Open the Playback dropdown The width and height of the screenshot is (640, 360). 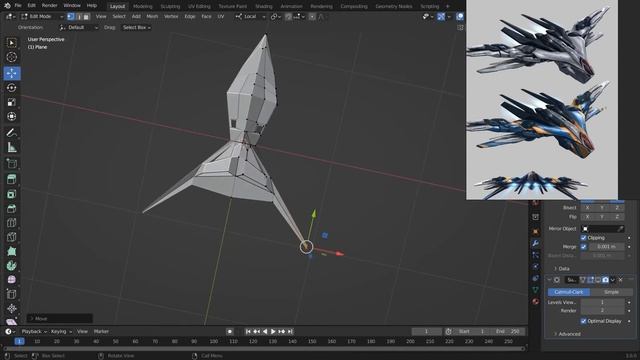pos(34,331)
